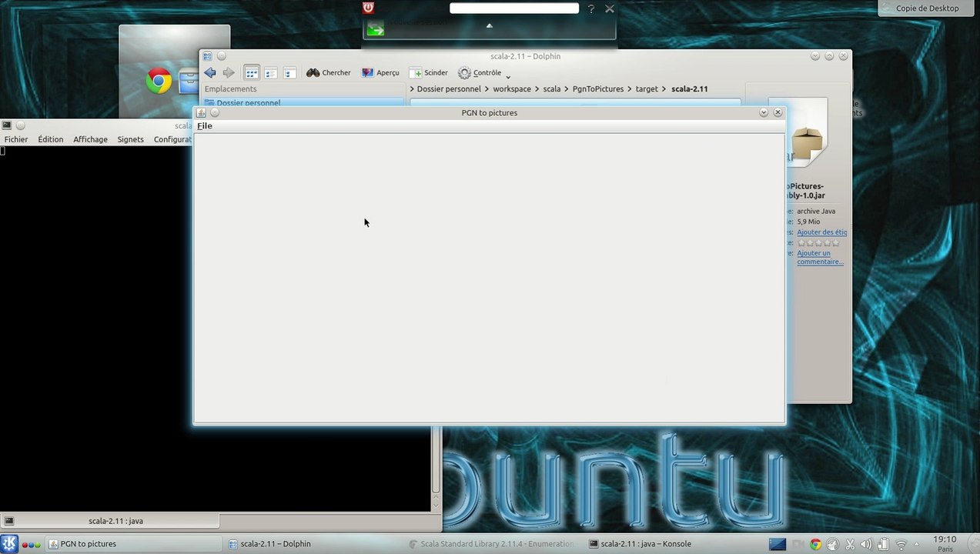Go back in Dolphin using the blue arrow

click(x=210, y=73)
